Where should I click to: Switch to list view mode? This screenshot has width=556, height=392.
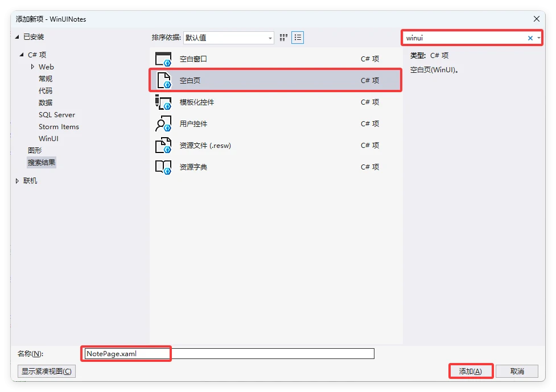298,38
